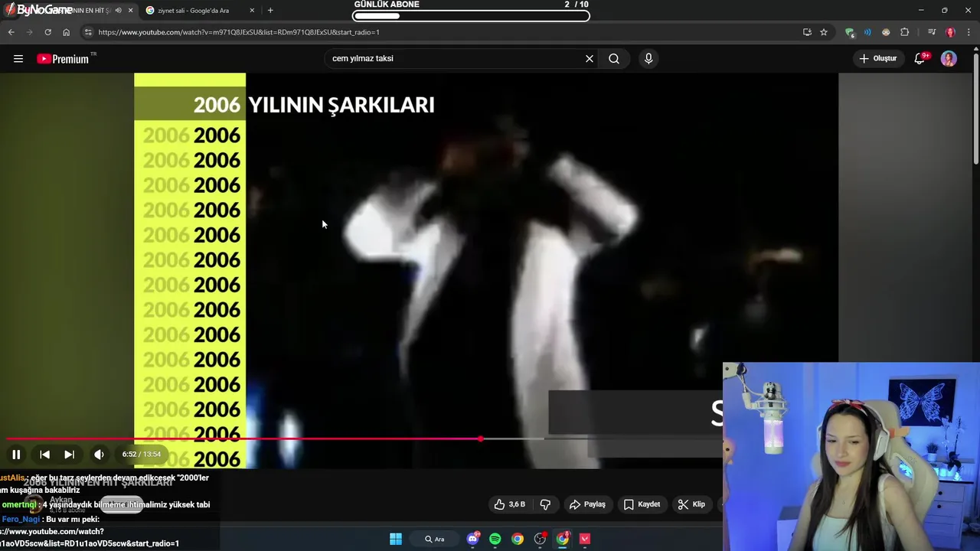Mute the video volume

(x=99, y=455)
